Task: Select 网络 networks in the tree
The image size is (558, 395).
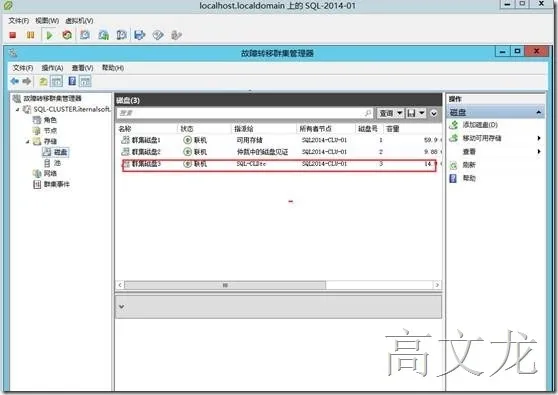Action: 50,173
